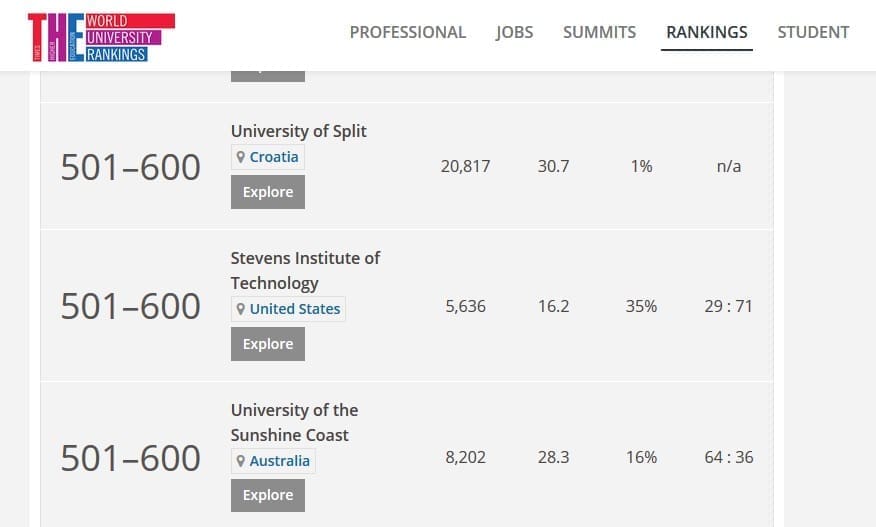Open the Jobs navigation item
Image resolution: width=876 pixels, height=527 pixels.
pos(514,32)
